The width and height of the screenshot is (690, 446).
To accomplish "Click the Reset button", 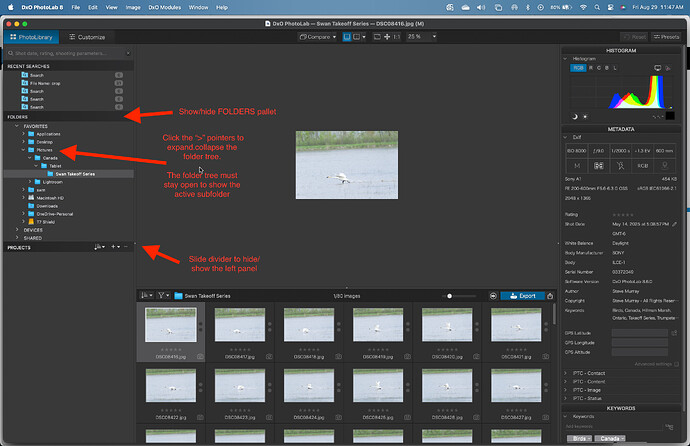I will coord(635,37).
